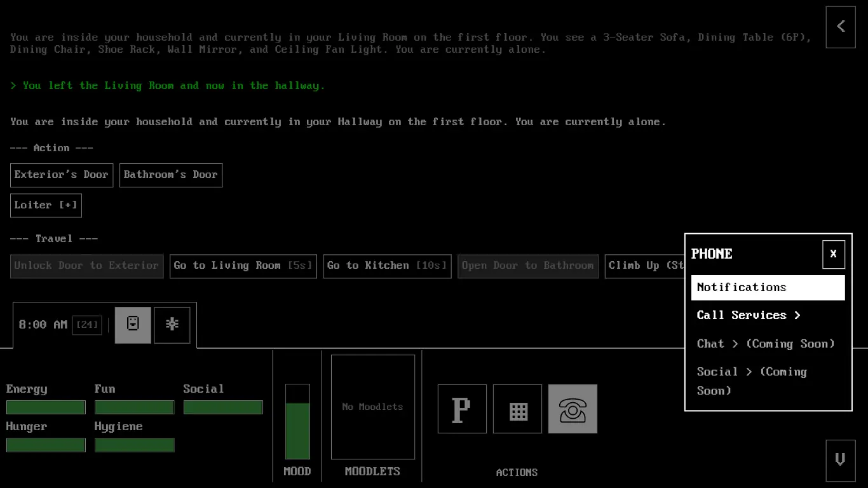Select the Exterior's Door action
This screenshot has width=868, height=488.
[x=62, y=175]
